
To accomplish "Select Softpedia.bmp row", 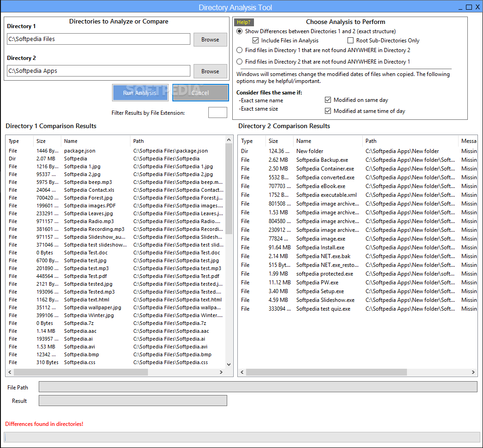I will [x=116, y=354].
